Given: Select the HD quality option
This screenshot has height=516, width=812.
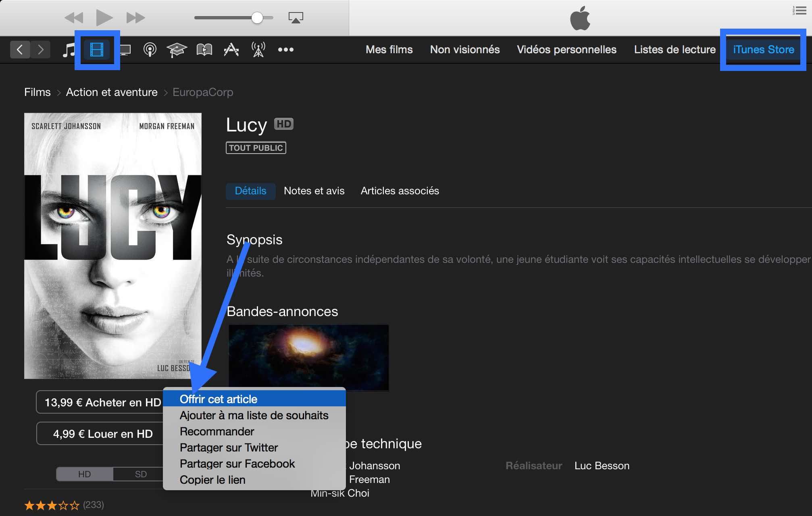Looking at the screenshot, I should coord(84,474).
